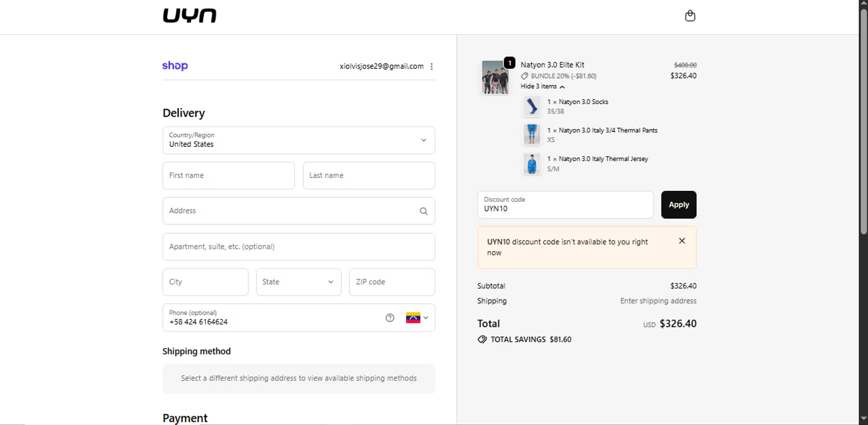Click the TOTAL SAVINGS $81.60 text
This screenshot has height=425, width=868.
click(x=531, y=340)
